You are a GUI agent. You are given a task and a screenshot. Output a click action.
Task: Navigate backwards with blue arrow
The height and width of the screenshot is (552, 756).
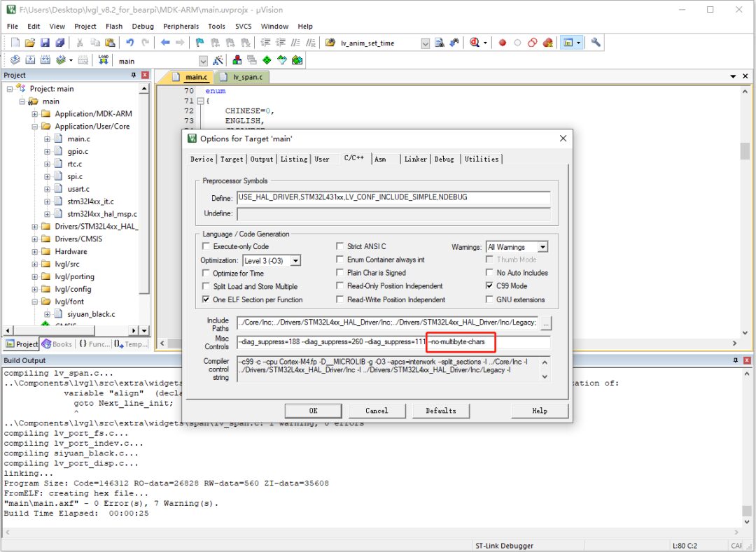click(165, 43)
